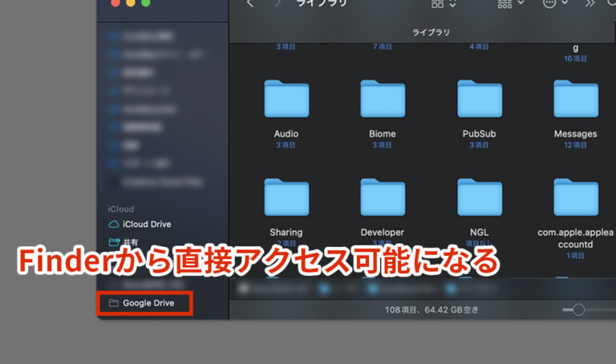Open the Biome folder

(x=383, y=99)
